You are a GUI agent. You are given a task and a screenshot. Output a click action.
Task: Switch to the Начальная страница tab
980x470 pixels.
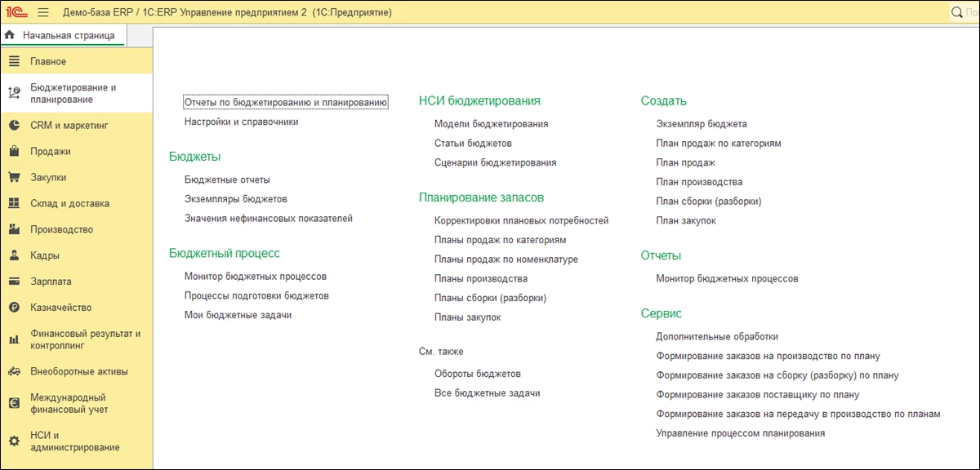63,35
